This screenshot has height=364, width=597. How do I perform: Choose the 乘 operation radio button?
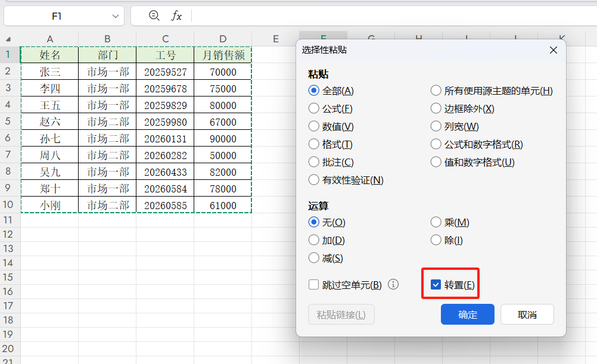pyautogui.click(x=435, y=222)
